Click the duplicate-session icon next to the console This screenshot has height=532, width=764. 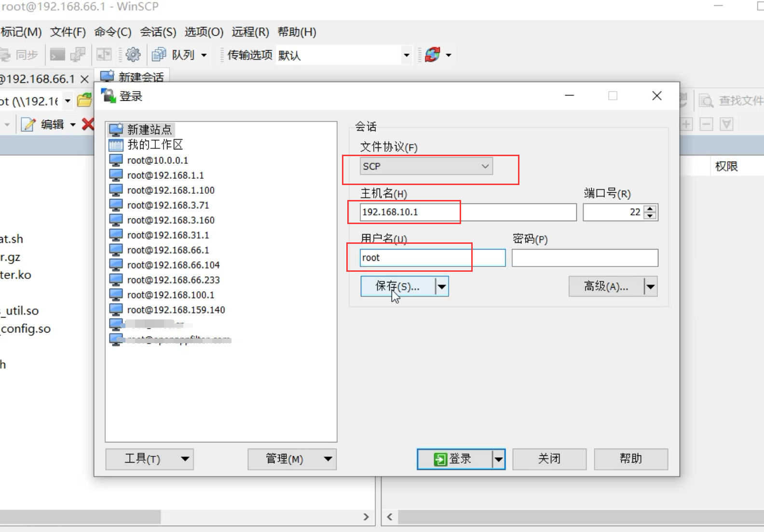pos(78,54)
